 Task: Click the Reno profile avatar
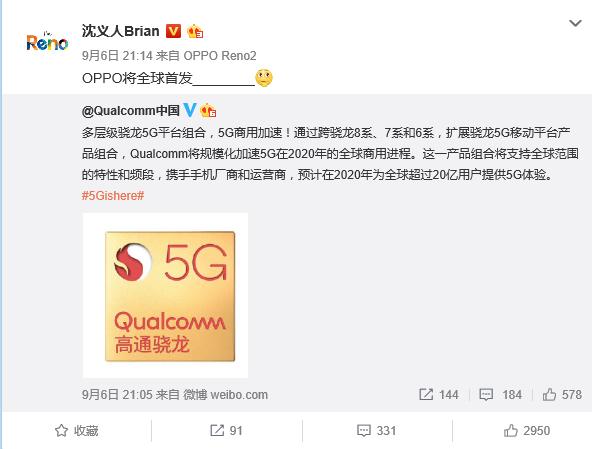point(47,41)
